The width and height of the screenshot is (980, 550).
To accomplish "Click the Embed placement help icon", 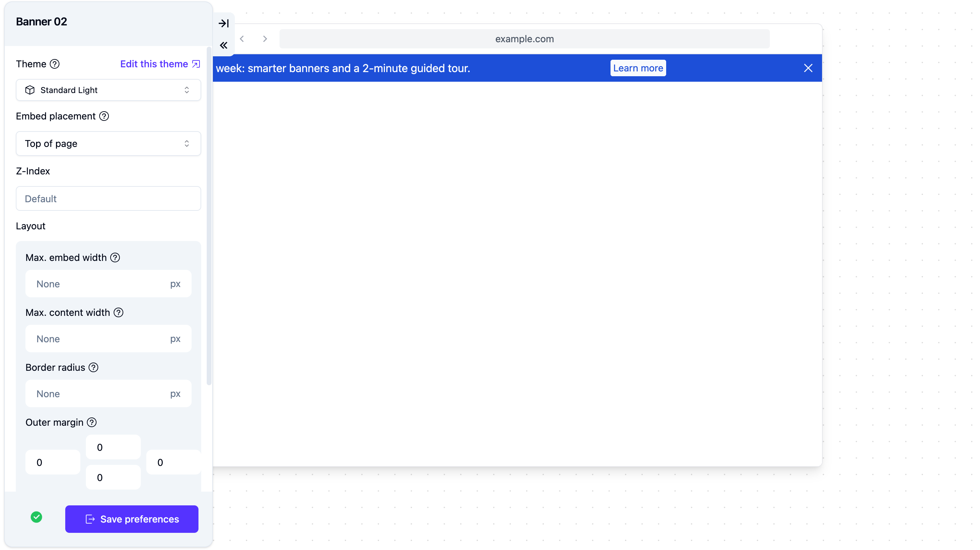I will pos(104,116).
